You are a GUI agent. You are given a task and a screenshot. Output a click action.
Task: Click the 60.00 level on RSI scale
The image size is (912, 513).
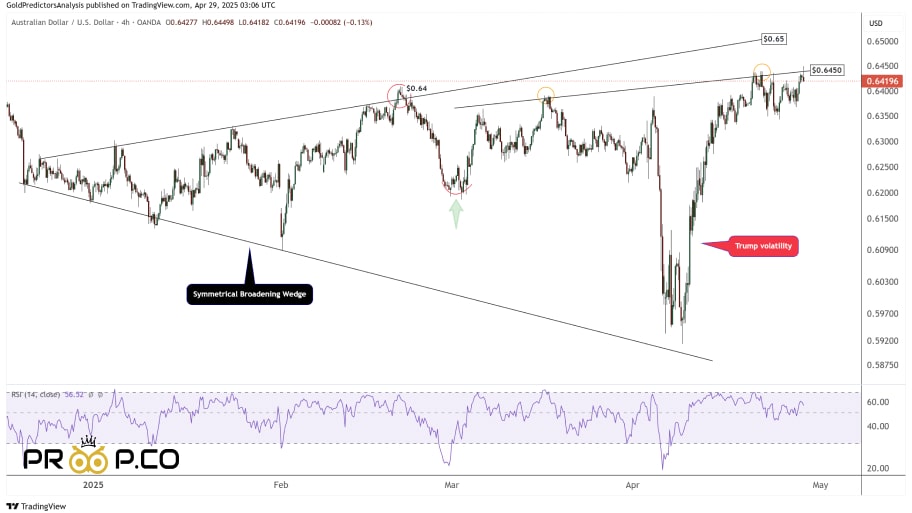[877, 403]
